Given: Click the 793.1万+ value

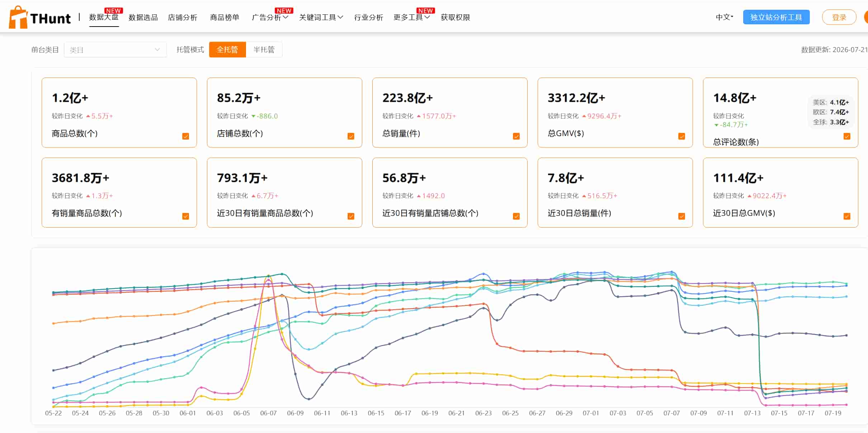Looking at the screenshot, I should [242, 178].
